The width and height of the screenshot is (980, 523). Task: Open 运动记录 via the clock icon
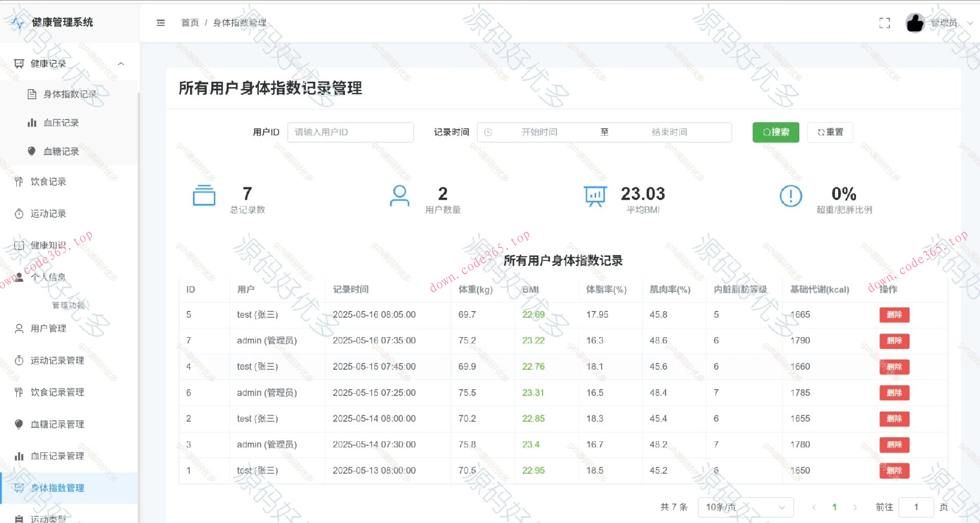tap(19, 213)
